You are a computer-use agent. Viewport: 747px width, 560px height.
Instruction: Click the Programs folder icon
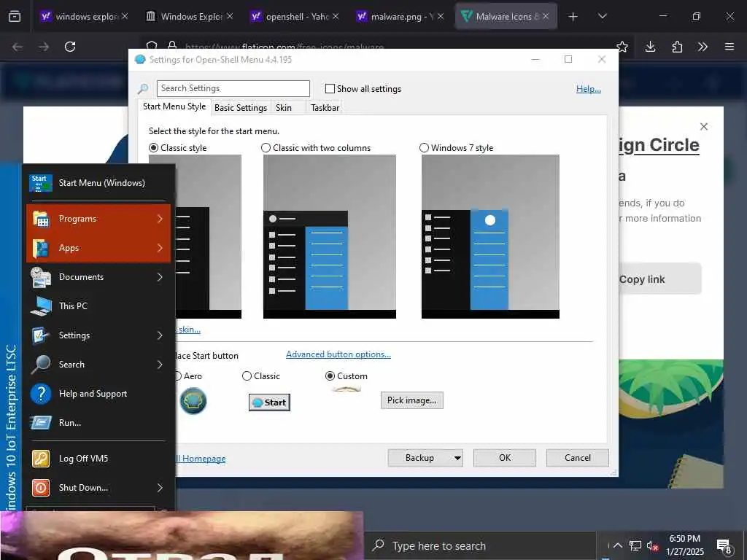pos(41,219)
